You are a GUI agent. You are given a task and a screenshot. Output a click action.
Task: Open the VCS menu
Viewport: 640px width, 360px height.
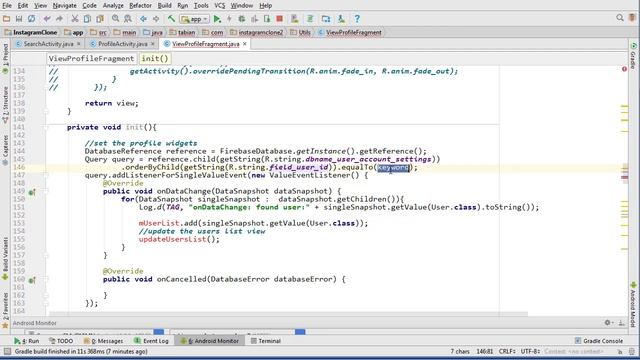click(x=220, y=6)
